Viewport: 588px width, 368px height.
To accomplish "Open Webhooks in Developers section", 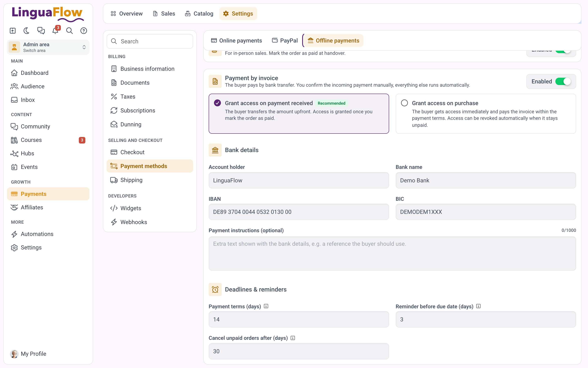I will (150, 222).
